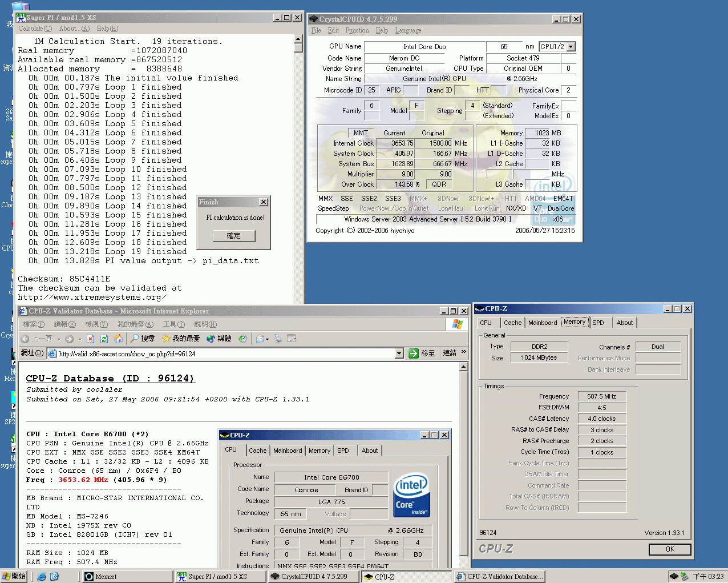The height and width of the screenshot is (583, 728).
Task: Click the Super PI title bar icon
Action: tap(21, 18)
